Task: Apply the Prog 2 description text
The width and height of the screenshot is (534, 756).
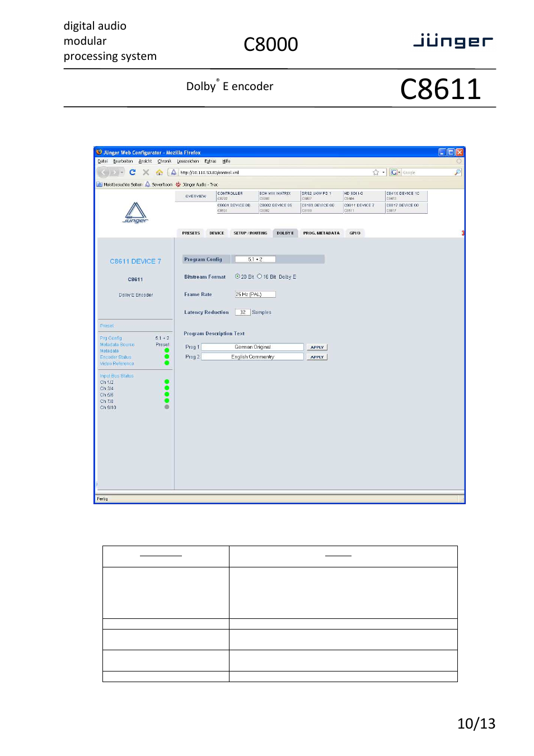Action: [317, 357]
